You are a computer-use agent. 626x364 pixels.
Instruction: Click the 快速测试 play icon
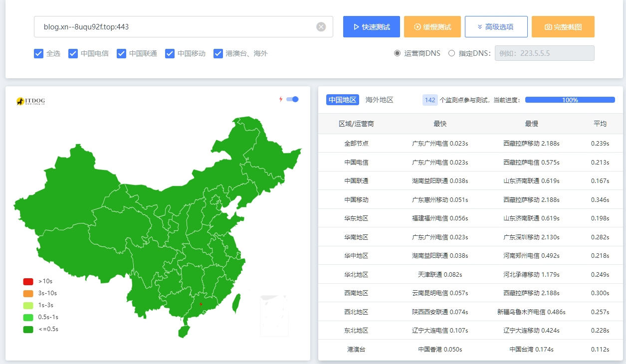[357, 26]
